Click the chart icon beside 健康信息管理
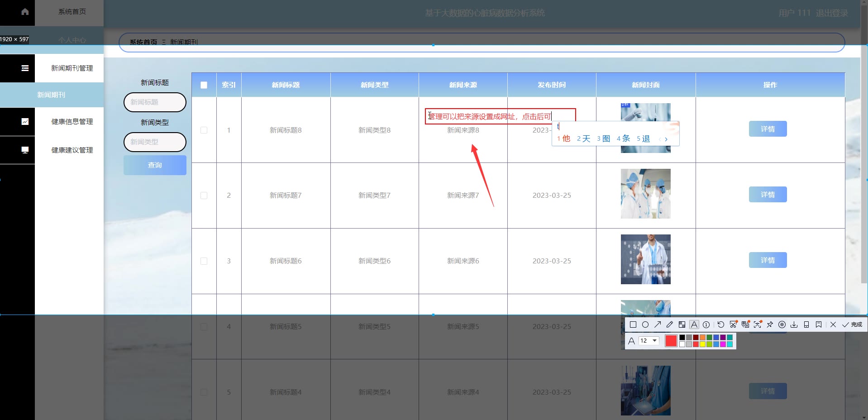Screen dimensions: 868x420 coord(25,121)
